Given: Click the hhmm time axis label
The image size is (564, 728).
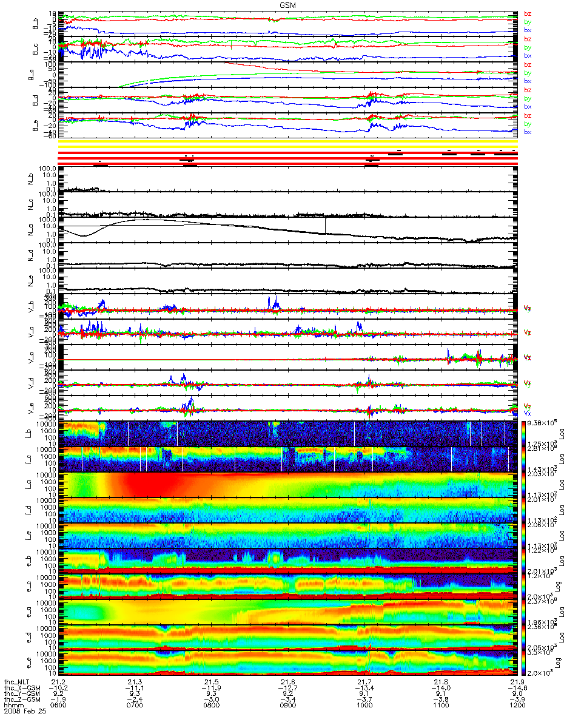Looking at the screenshot, I should click(13, 706).
